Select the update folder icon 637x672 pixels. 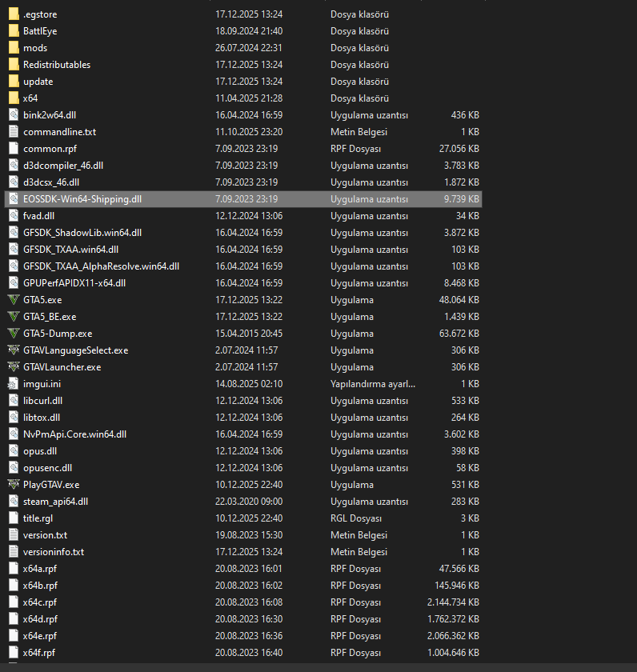(x=14, y=81)
